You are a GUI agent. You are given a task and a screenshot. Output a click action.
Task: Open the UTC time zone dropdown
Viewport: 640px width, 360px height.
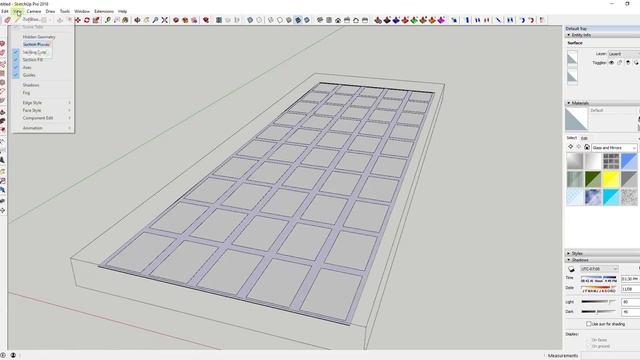599,269
